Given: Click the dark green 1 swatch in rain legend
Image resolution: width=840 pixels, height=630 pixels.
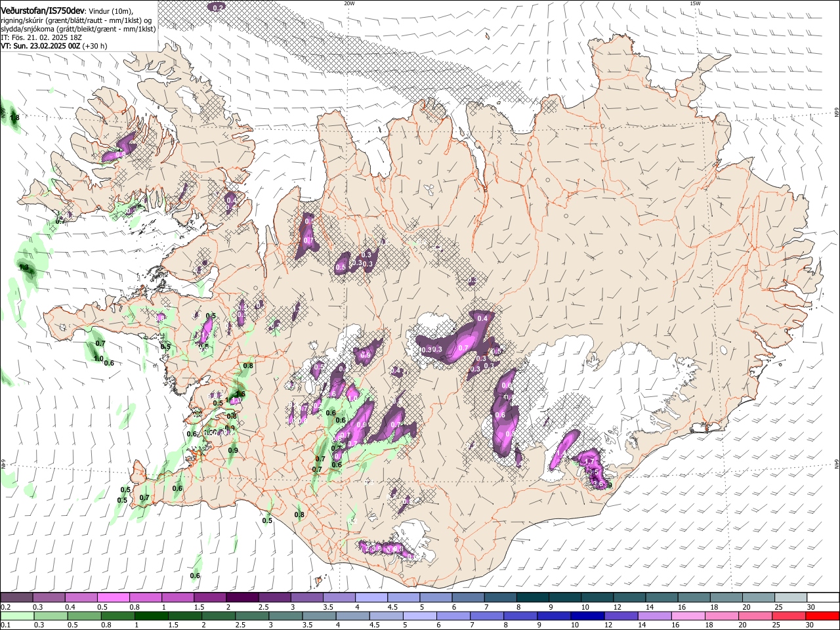Looking at the screenshot, I should click(x=151, y=616).
